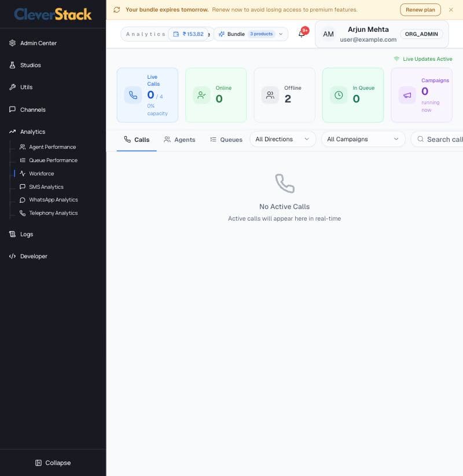Image resolution: width=463 pixels, height=476 pixels.
Task: Click the In Queue clock icon
Action: click(x=339, y=95)
